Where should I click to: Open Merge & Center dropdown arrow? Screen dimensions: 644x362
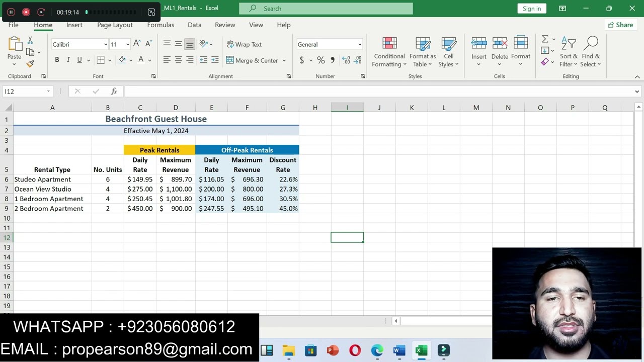click(284, 60)
